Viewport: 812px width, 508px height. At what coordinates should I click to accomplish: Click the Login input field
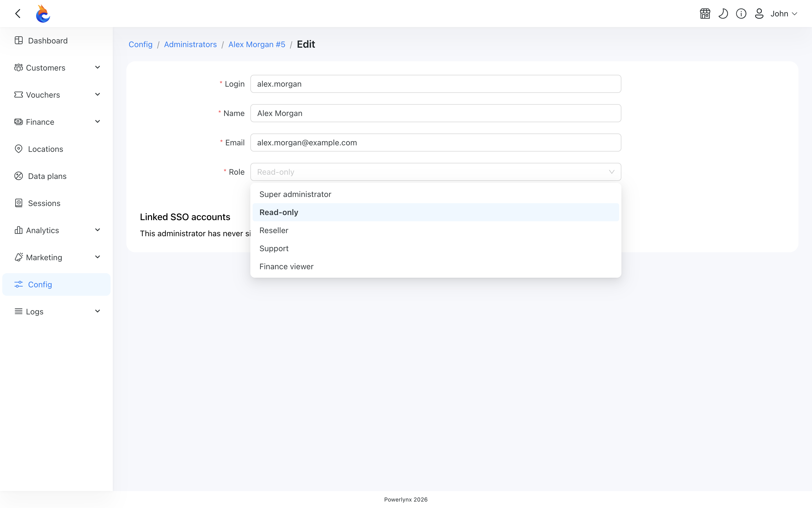point(436,84)
